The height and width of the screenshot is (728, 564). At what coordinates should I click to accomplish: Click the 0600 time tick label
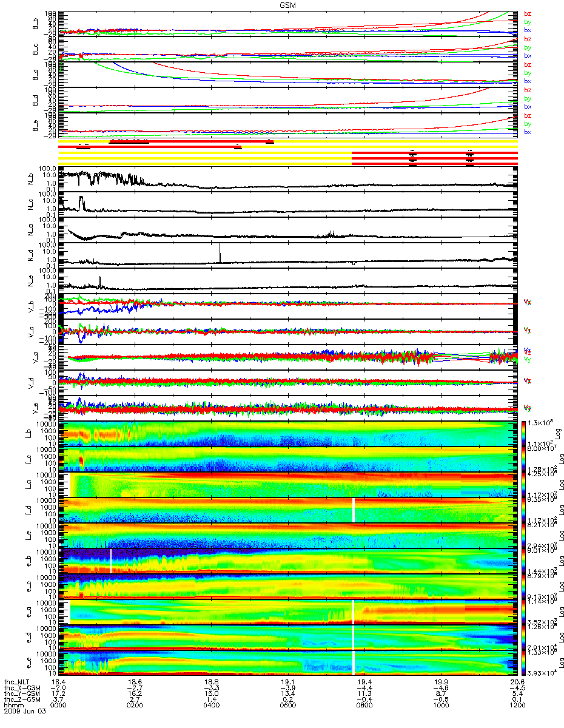point(287,706)
